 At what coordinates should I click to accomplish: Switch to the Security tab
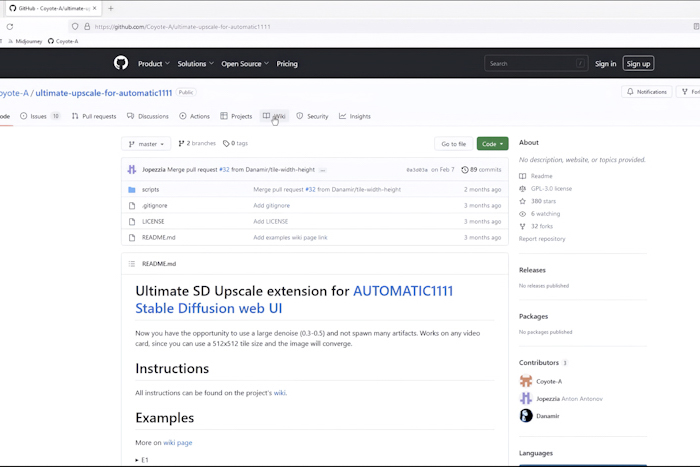[x=312, y=116]
